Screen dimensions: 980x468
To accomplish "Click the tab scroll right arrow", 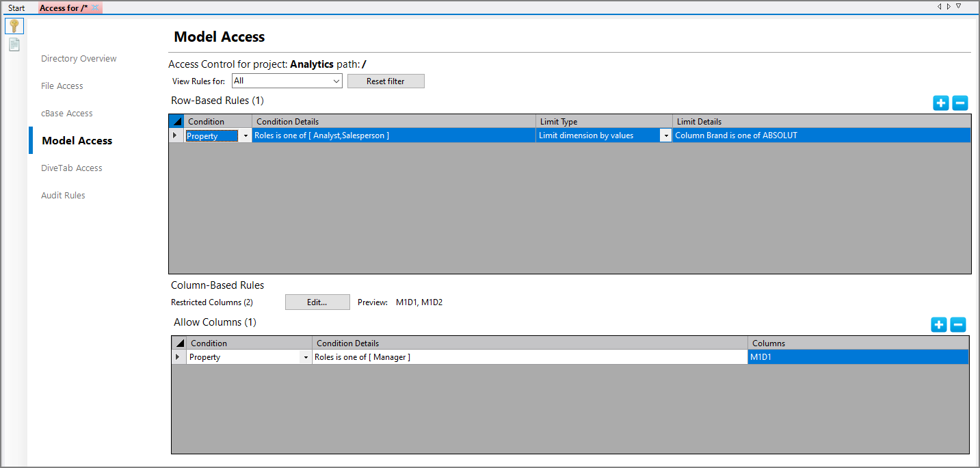I will (949, 6).
